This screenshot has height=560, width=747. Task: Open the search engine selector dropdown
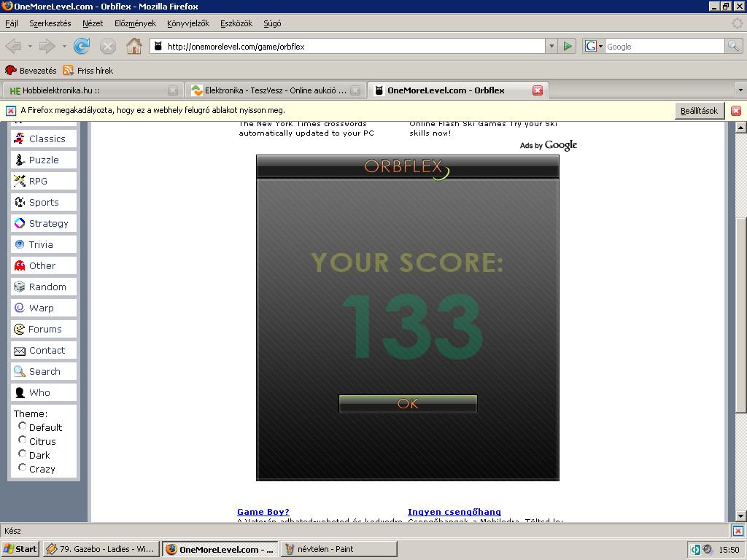[x=593, y=46]
